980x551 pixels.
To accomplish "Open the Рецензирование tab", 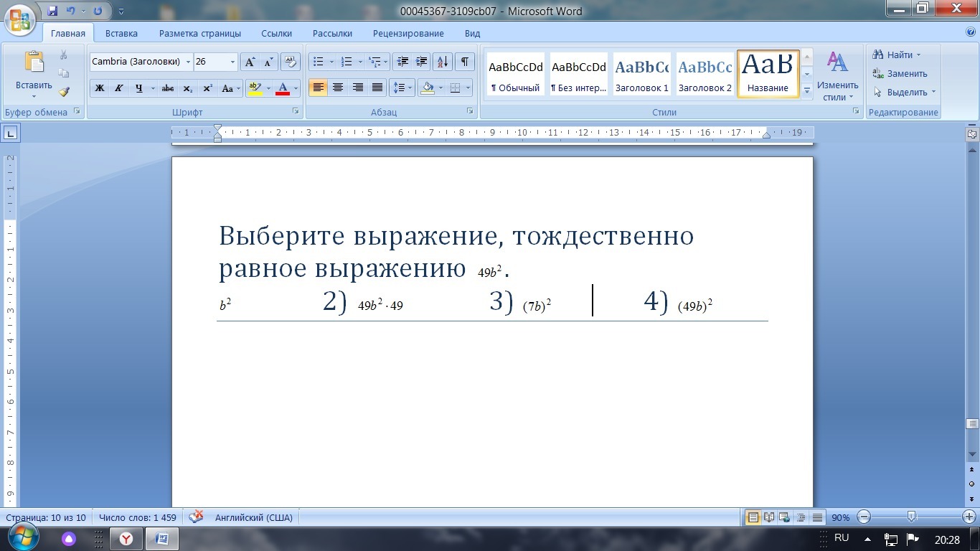I will pos(408,33).
